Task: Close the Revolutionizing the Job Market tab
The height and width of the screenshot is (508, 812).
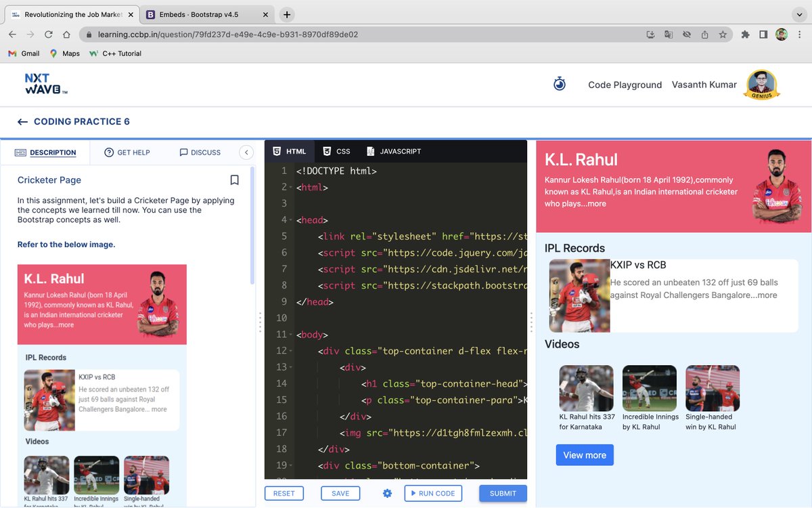Action: (131, 14)
